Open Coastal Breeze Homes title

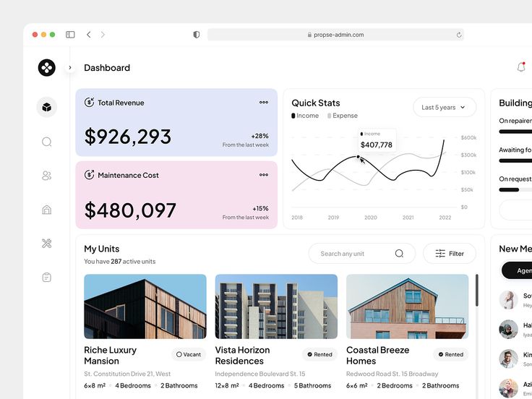click(377, 355)
